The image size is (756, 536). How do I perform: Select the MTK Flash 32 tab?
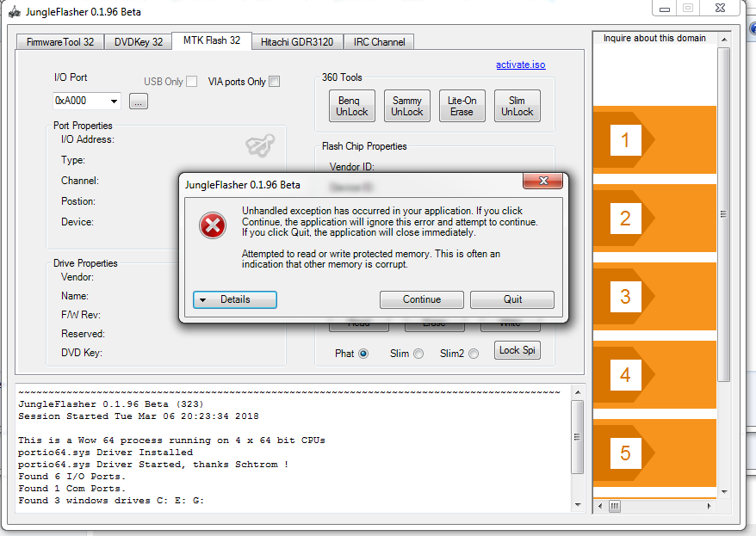click(x=212, y=40)
